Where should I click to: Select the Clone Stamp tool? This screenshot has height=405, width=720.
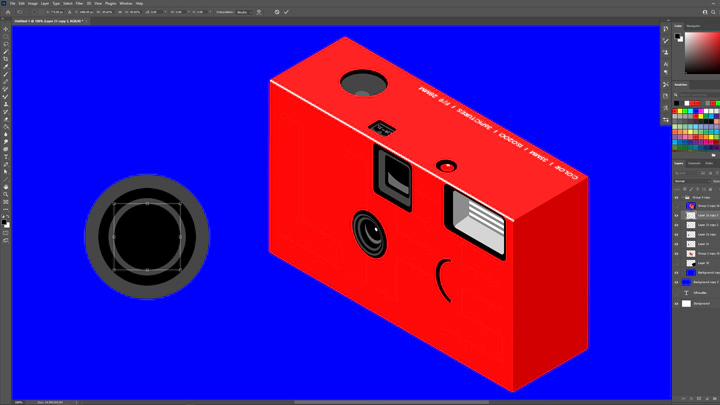click(6, 104)
